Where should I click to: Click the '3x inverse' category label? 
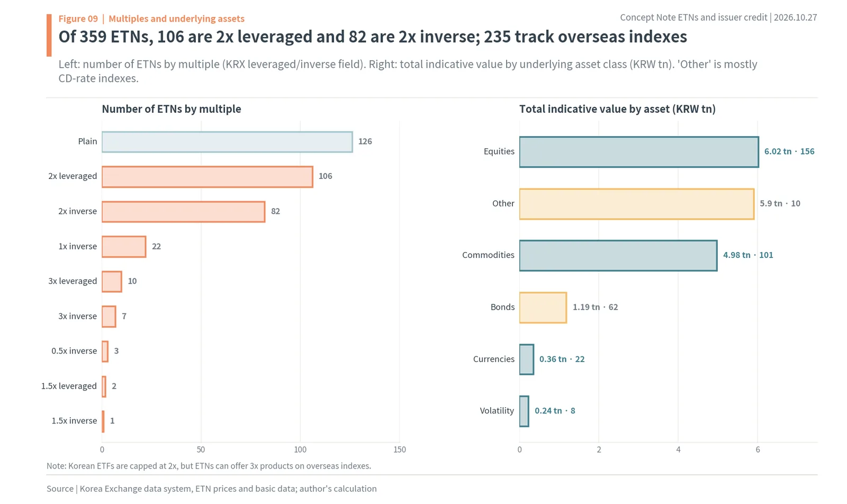tap(78, 316)
